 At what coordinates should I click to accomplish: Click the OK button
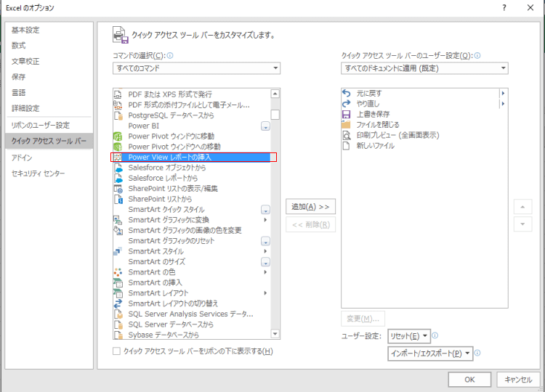tap(469, 380)
